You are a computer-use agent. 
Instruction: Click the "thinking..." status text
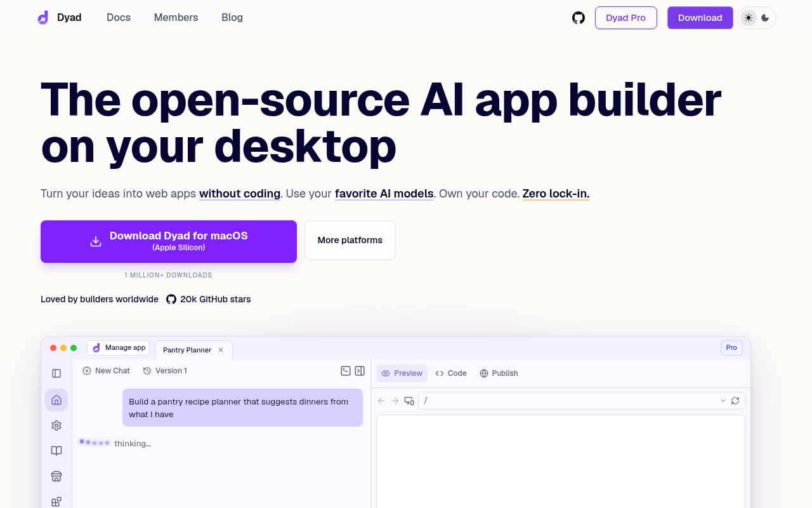(x=133, y=443)
